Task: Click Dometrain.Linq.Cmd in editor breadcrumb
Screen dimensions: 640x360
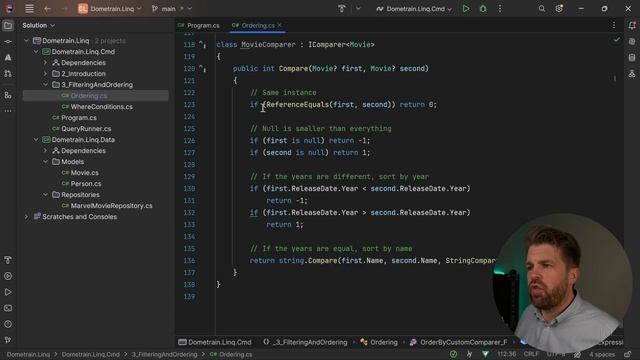Action: click(x=215, y=342)
